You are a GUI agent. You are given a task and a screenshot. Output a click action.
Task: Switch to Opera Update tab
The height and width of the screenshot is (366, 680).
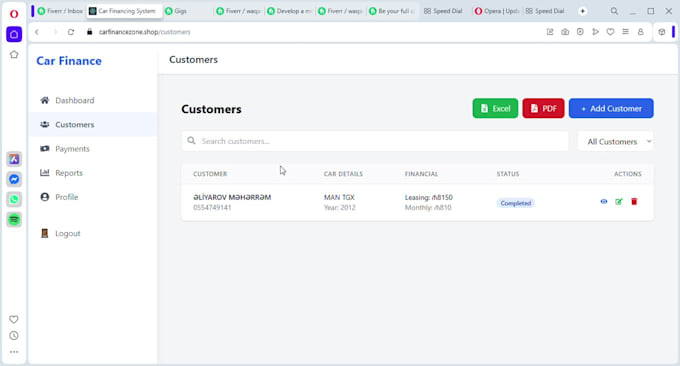[497, 11]
